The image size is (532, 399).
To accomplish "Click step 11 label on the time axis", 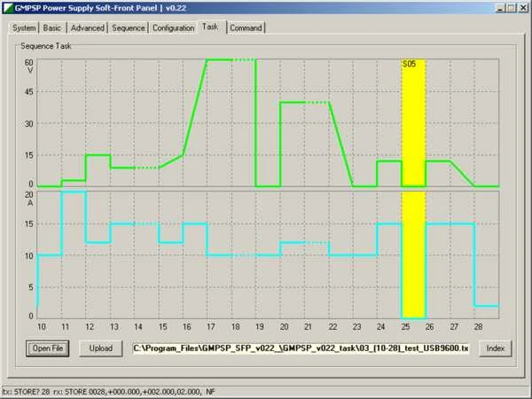I will pos(65,326).
